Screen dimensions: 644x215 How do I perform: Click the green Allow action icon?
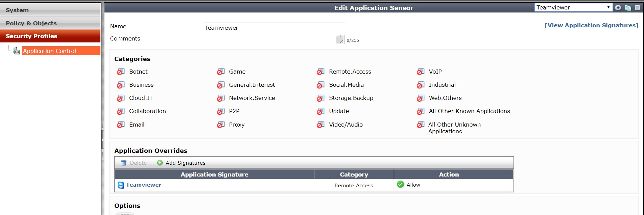pos(401,184)
